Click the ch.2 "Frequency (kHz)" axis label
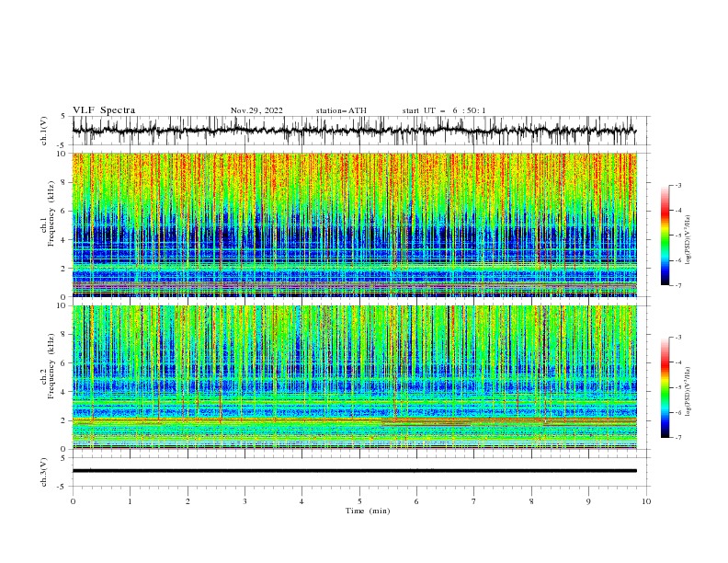 (x=51, y=366)
